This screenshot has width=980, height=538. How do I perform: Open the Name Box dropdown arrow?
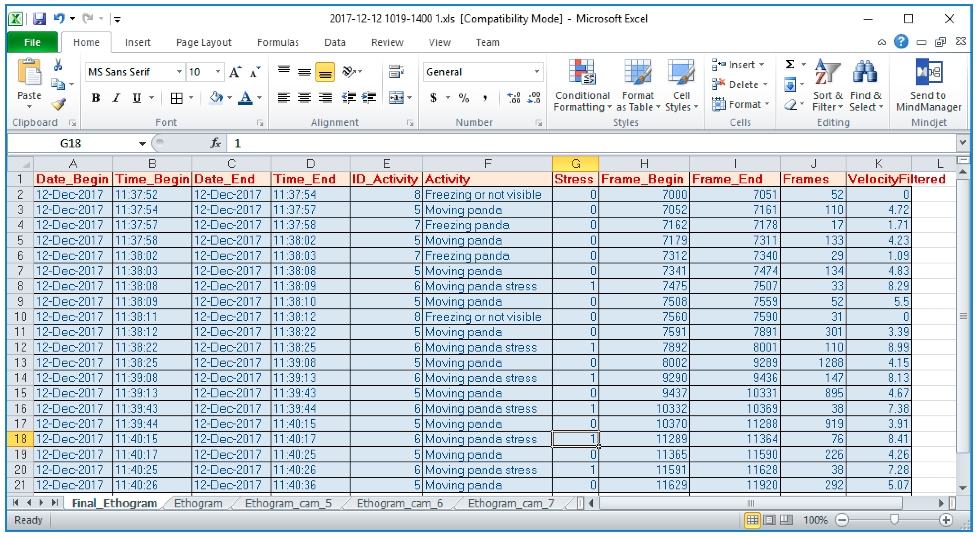[x=142, y=143]
